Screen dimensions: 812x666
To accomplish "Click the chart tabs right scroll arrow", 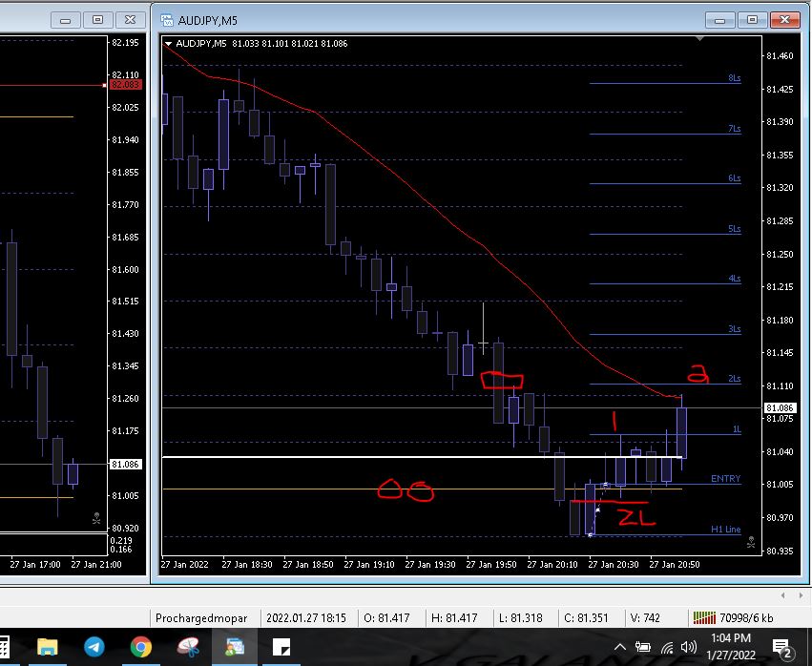I will pyautogui.click(x=801, y=595).
